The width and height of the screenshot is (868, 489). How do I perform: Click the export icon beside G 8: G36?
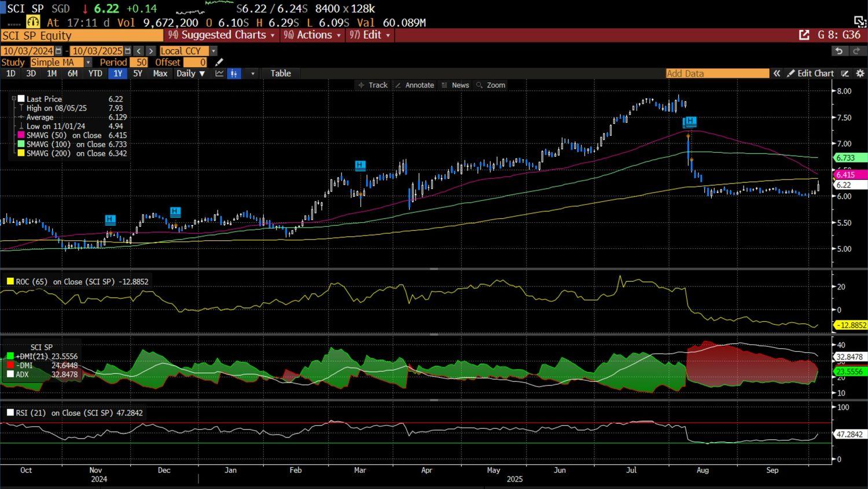(804, 35)
